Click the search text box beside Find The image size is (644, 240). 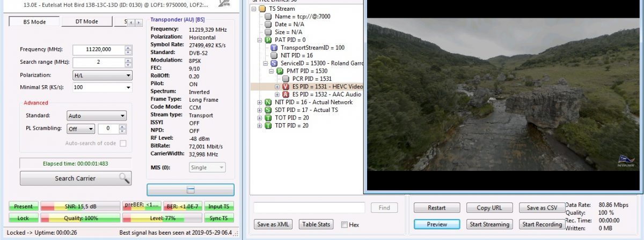309,208
